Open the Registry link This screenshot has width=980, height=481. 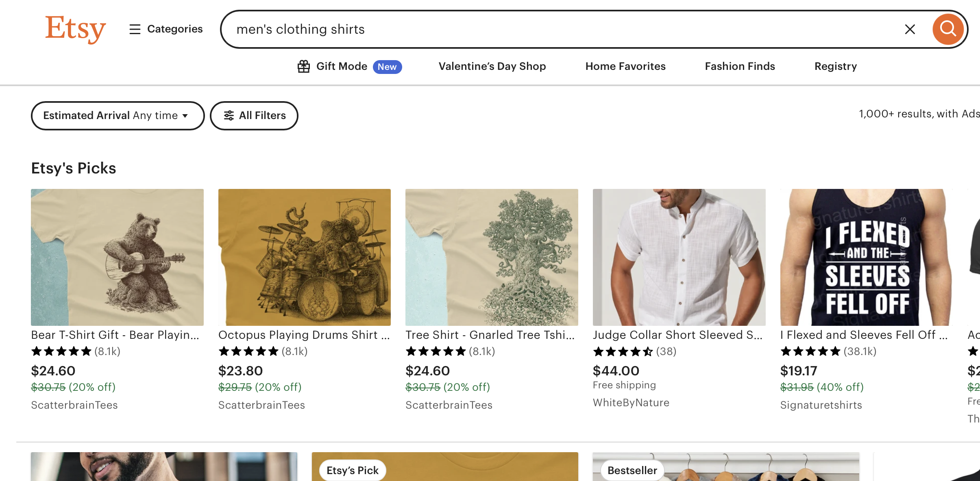click(836, 66)
